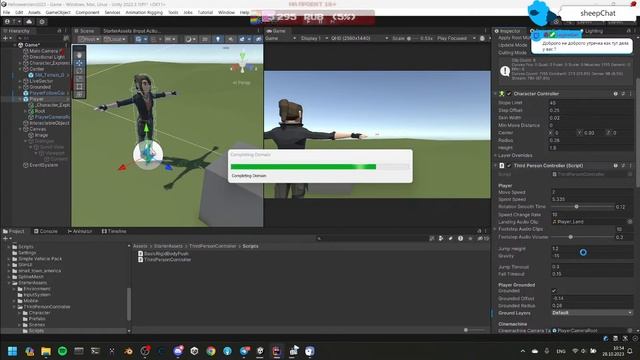Click the Scene orientation gizmo
Viewport: 640px width, 360px height.
click(x=242, y=64)
